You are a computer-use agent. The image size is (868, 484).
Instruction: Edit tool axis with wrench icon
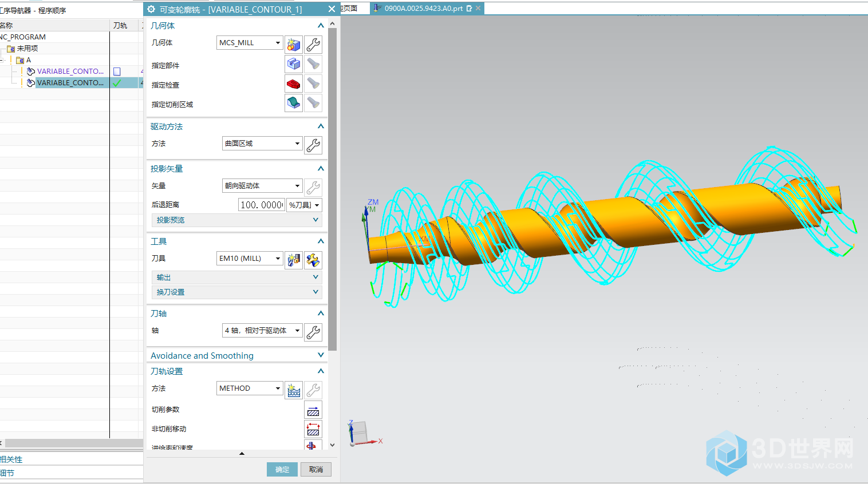click(313, 332)
